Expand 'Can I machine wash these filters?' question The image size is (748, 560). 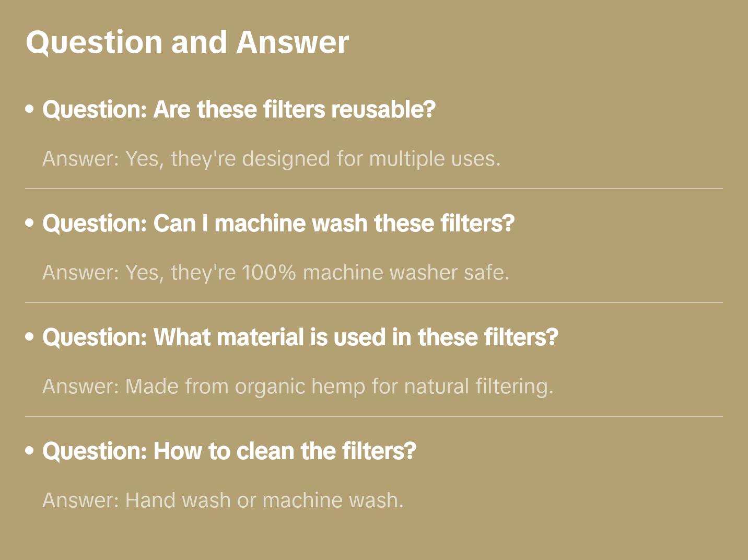point(278,224)
